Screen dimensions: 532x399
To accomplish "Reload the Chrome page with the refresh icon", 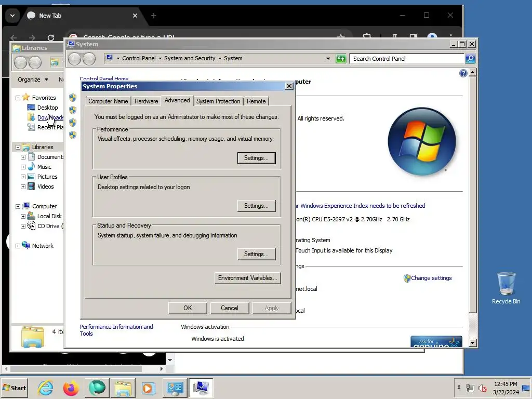I will point(51,37).
